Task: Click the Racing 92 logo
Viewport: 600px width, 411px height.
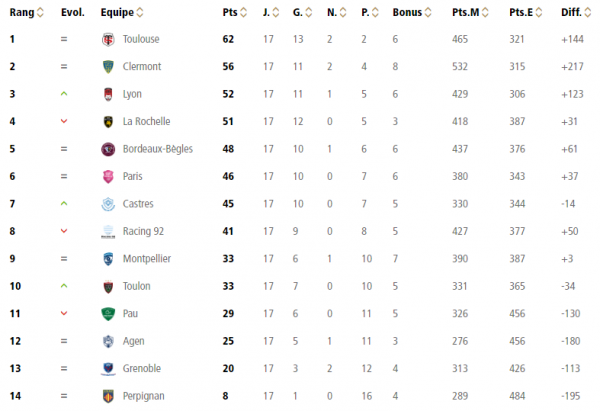Action: (x=108, y=232)
